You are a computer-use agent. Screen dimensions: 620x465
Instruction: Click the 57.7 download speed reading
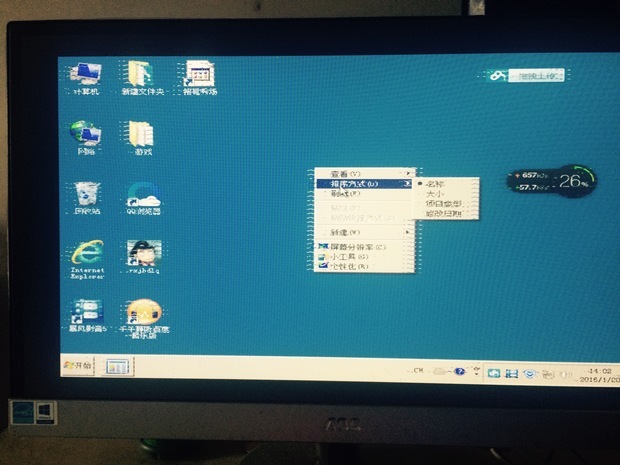coord(532,187)
